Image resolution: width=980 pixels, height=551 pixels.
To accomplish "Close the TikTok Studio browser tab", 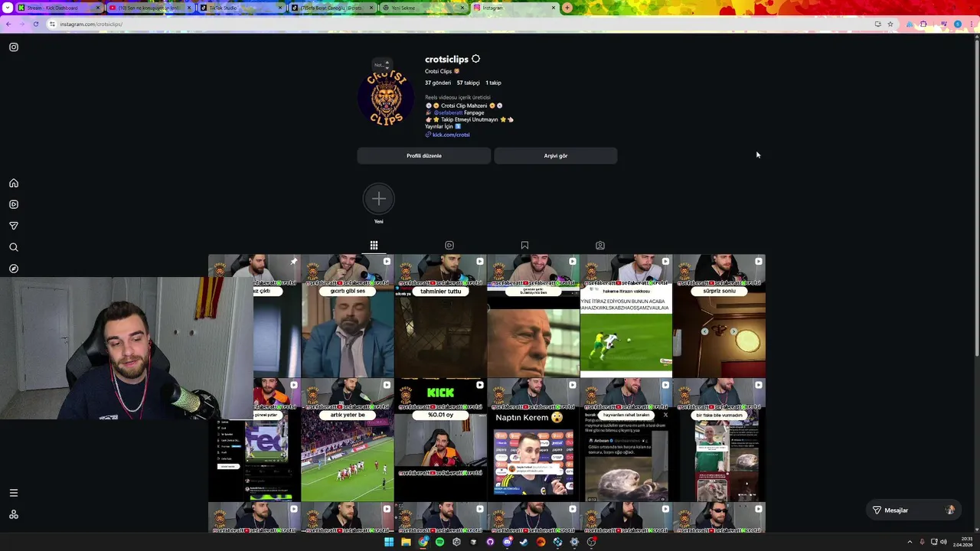I will [x=280, y=8].
